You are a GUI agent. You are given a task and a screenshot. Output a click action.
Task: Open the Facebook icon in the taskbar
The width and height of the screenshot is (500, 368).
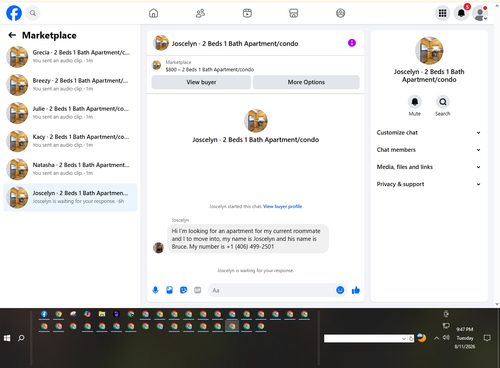tap(44, 314)
